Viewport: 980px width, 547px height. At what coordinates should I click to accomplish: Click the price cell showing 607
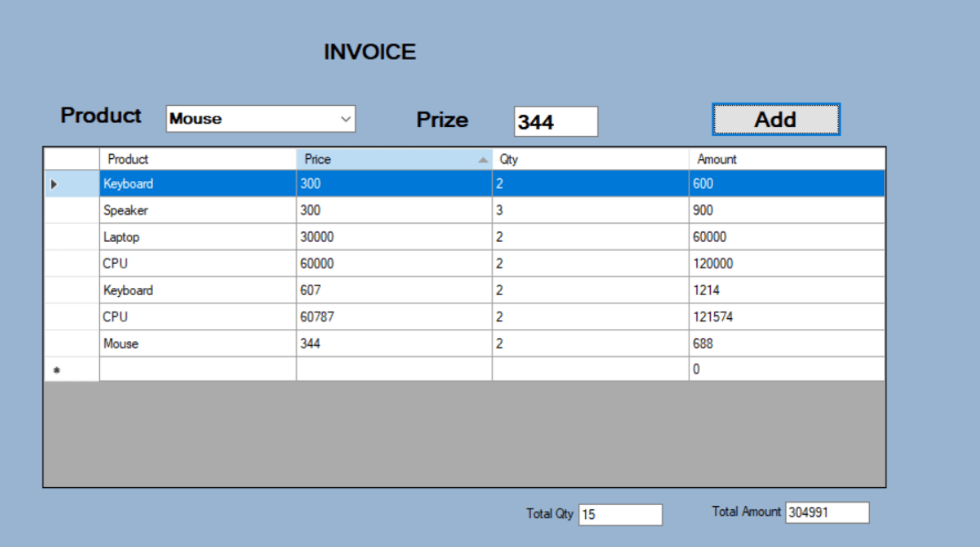pyautogui.click(x=394, y=290)
